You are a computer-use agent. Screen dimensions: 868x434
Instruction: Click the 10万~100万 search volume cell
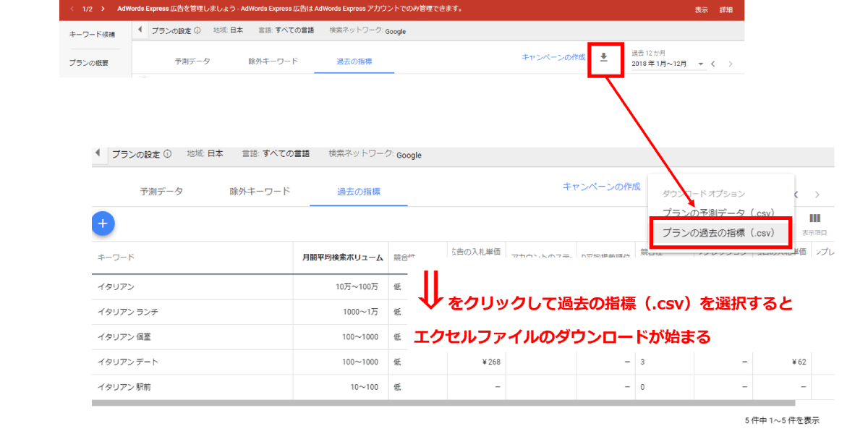tap(357, 287)
